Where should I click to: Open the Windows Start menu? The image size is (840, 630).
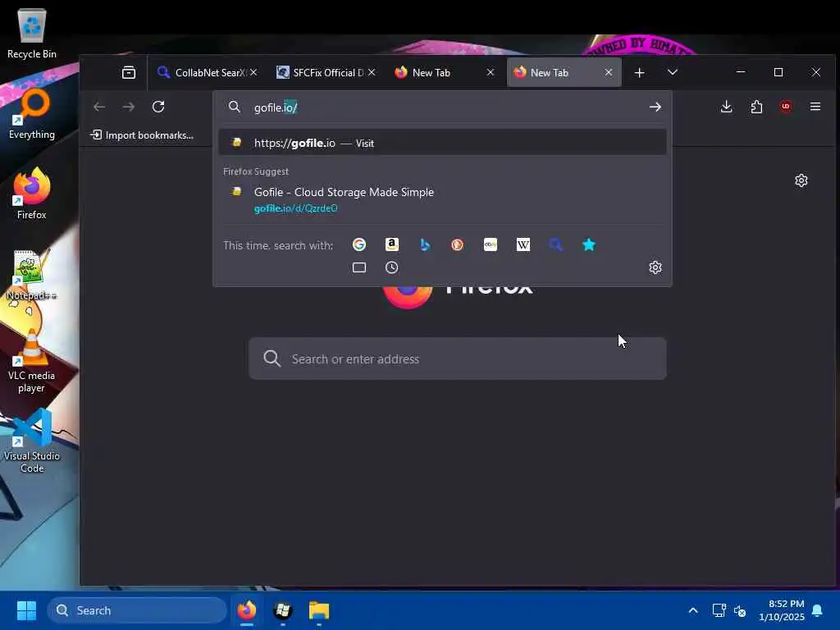(26, 610)
